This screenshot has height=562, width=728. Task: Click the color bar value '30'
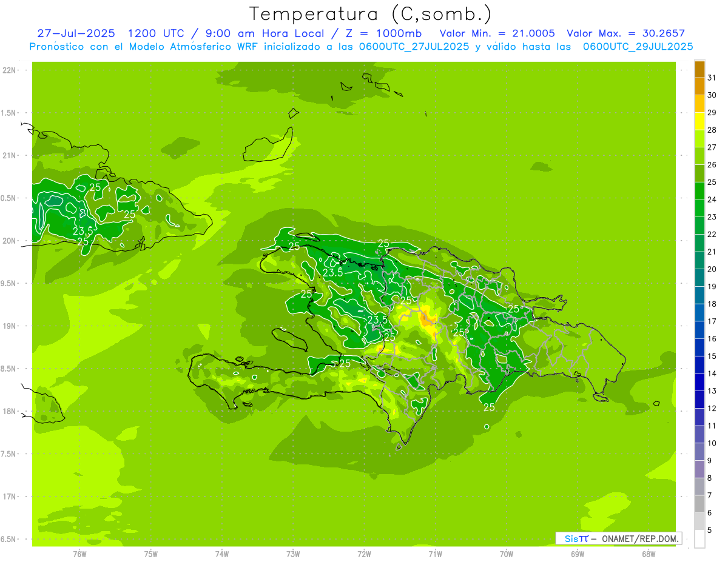[712, 95]
